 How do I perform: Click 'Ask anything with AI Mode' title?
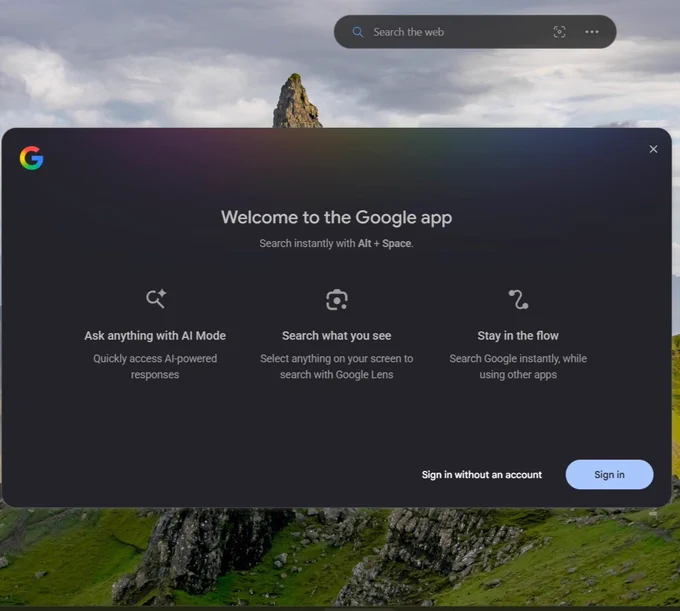(155, 336)
